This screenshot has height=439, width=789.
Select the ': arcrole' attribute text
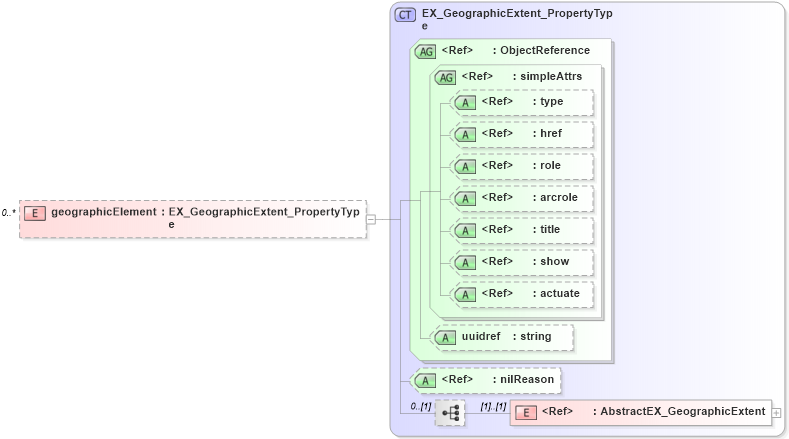tap(555, 197)
